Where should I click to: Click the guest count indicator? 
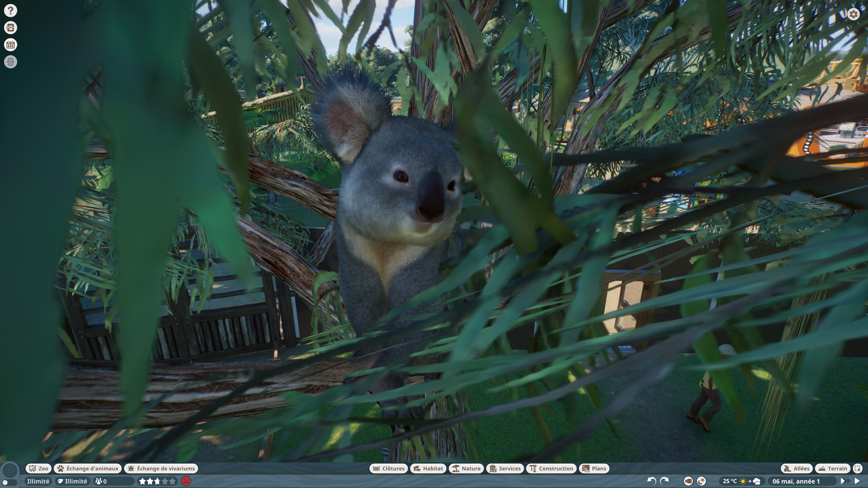pyautogui.click(x=113, y=481)
